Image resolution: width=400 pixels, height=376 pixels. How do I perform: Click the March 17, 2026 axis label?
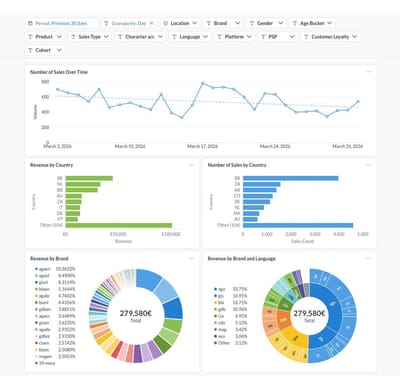pos(202,146)
